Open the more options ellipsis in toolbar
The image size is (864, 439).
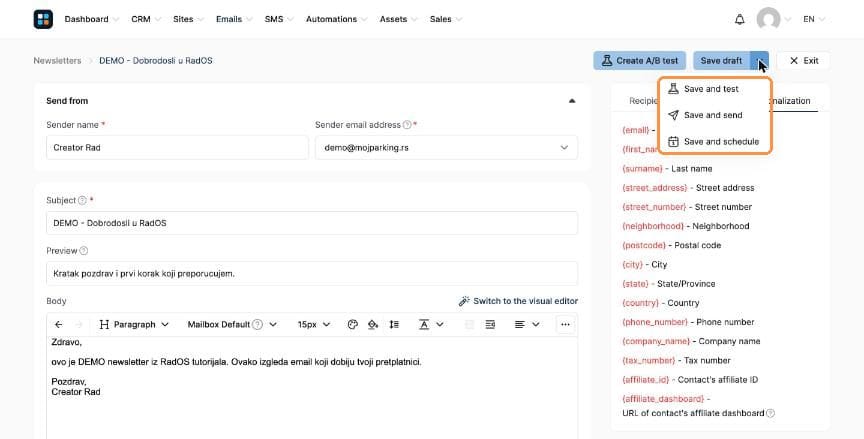tap(565, 324)
